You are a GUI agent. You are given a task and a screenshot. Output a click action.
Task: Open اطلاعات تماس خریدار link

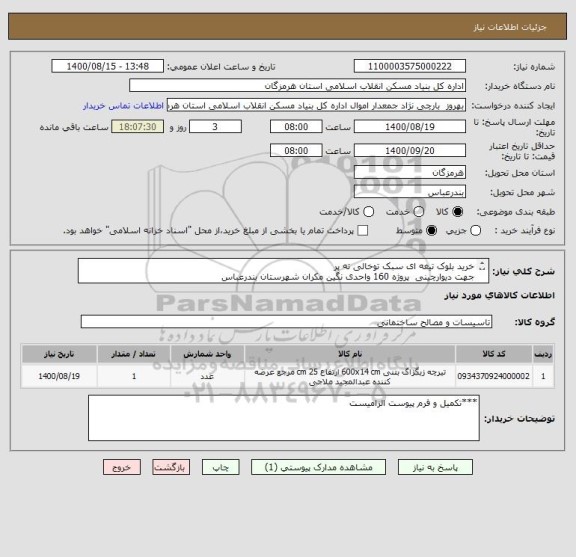click(x=123, y=106)
